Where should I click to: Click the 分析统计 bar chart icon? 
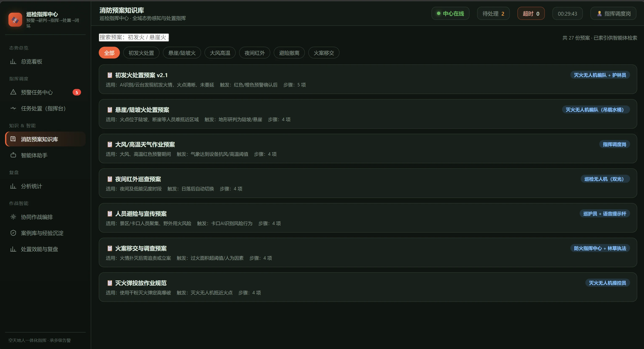pos(13,186)
